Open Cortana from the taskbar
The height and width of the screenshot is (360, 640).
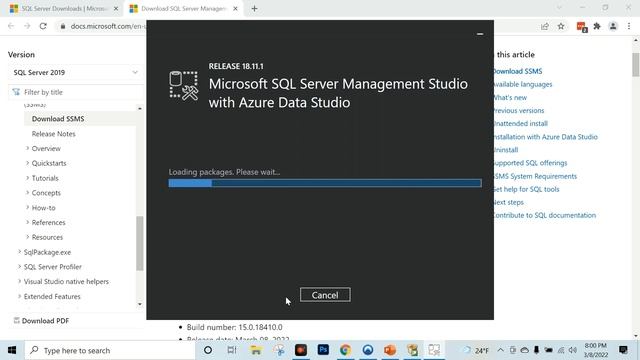point(208,350)
